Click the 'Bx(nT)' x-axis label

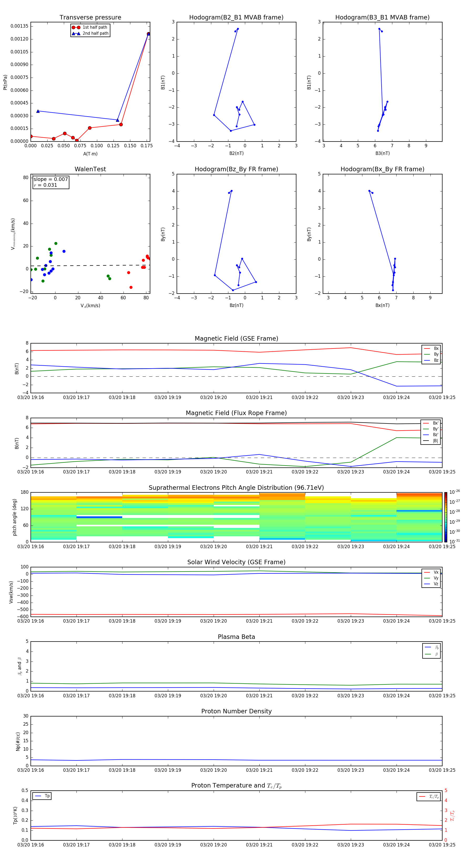pos(382,305)
